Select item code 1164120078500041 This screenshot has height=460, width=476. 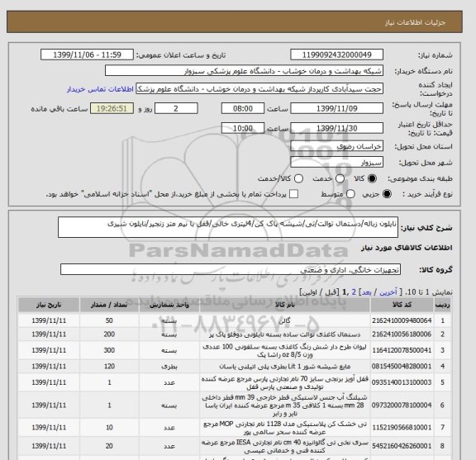click(x=402, y=350)
